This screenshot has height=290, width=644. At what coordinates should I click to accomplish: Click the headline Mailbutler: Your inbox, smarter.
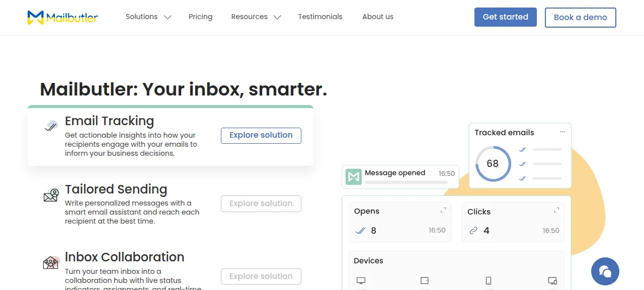tap(184, 89)
